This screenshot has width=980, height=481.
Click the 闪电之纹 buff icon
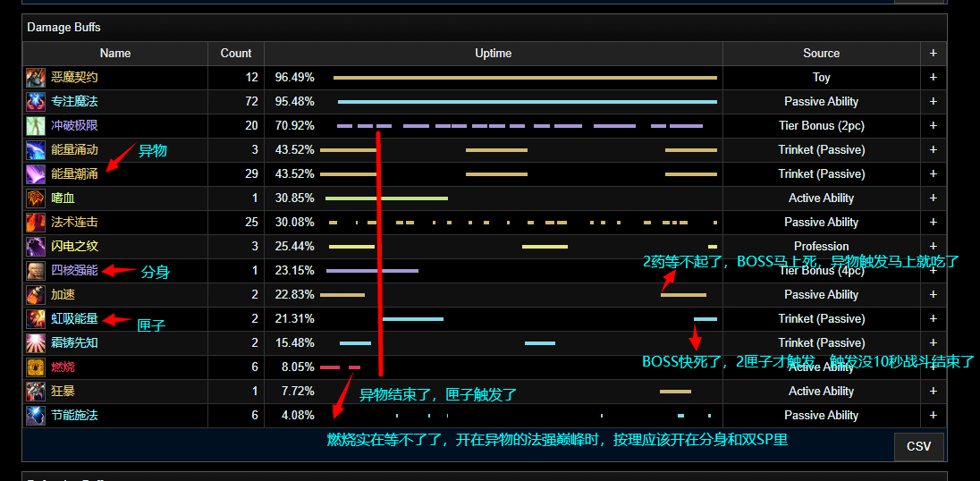tap(35, 247)
